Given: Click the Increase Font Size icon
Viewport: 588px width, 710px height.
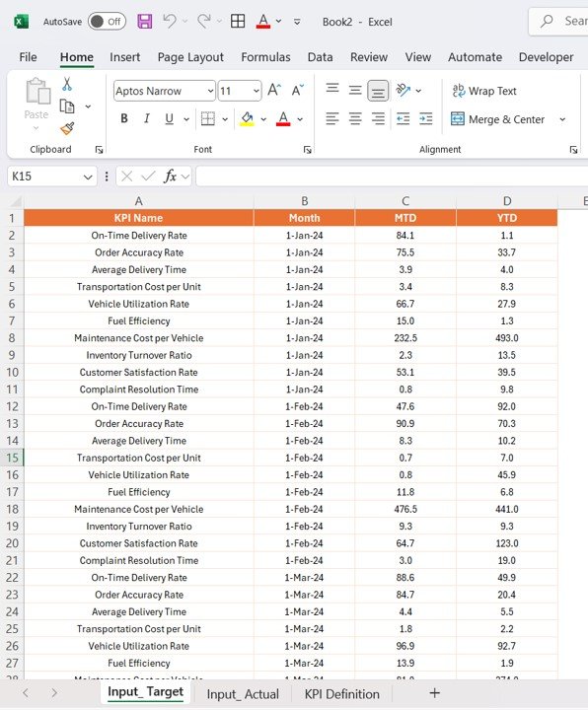Looking at the screenshot, I should pos(274,90).
